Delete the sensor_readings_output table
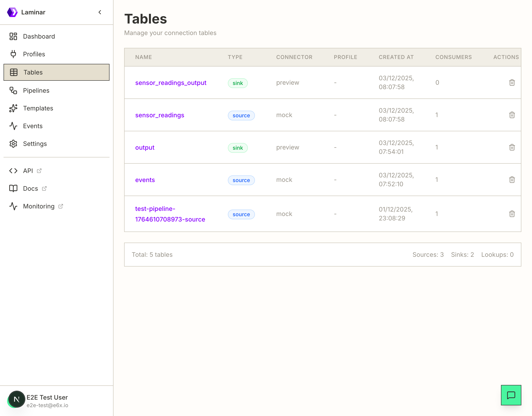 (x=512, y=83)
